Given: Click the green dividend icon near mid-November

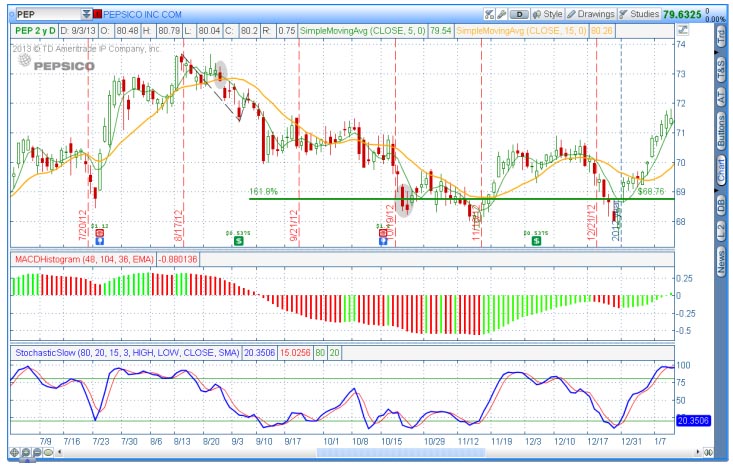Looking at the screenshot, I should pos(537,240).
